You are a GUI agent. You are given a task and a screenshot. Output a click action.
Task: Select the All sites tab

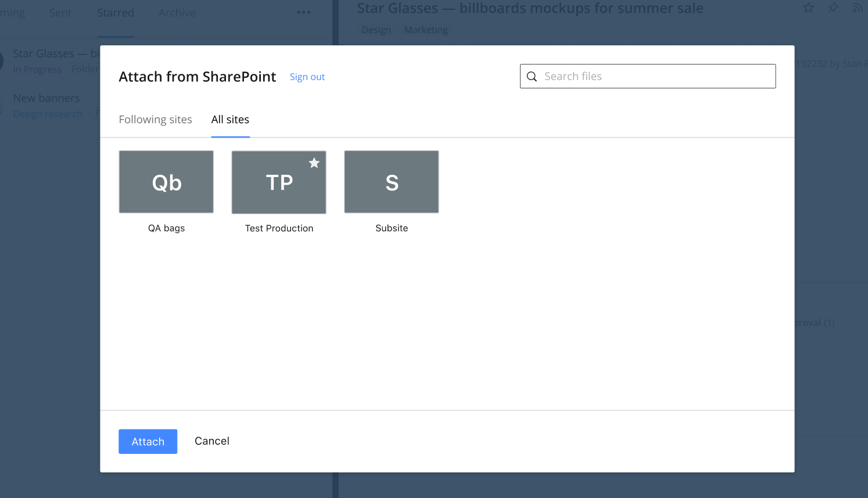230,120
